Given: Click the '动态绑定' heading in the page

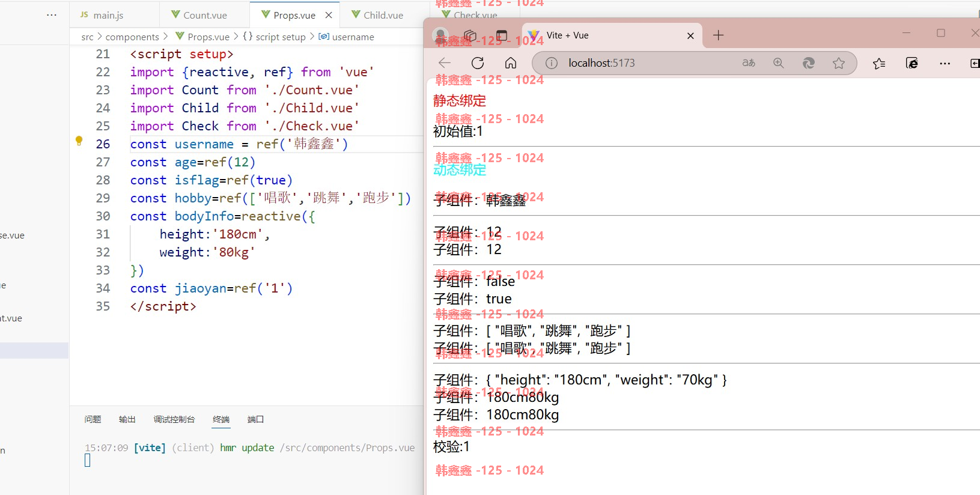Looking at the screenshot, I should [x=460, y=170].
